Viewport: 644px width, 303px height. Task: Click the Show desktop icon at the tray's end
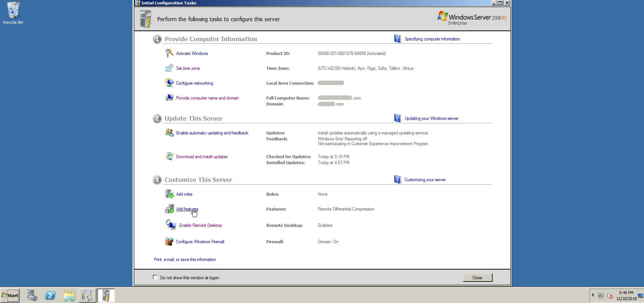[641, 296]
